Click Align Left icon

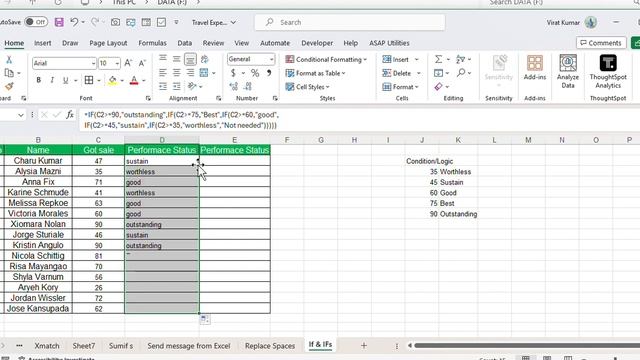pyautogui.click(x=163, y=73)
